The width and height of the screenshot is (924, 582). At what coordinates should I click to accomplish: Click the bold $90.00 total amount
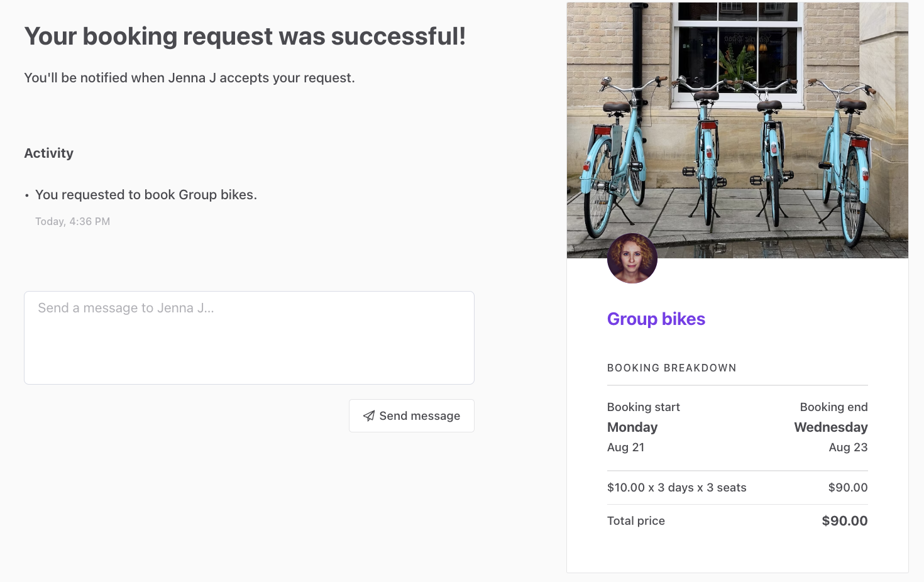click(x=844, y=521)
